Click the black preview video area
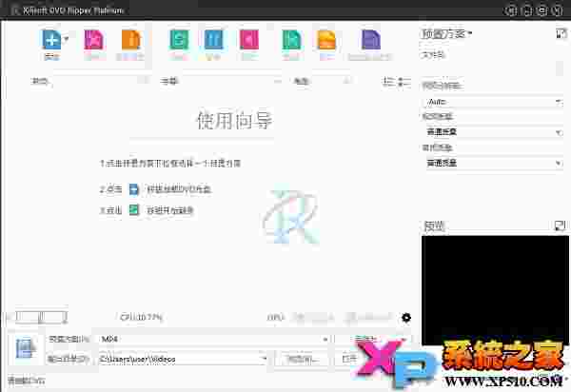Viewport: 571px width, 392px height. 495,289
